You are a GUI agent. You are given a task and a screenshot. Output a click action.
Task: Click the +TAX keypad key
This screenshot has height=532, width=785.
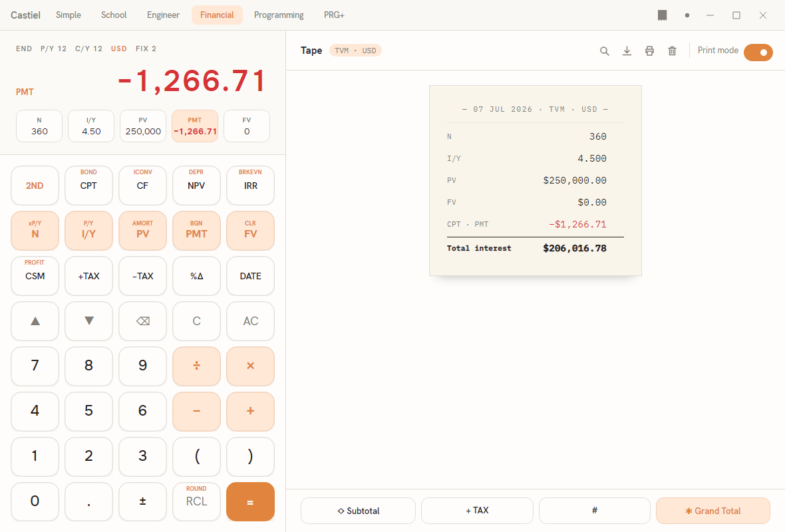click(88, 276)
